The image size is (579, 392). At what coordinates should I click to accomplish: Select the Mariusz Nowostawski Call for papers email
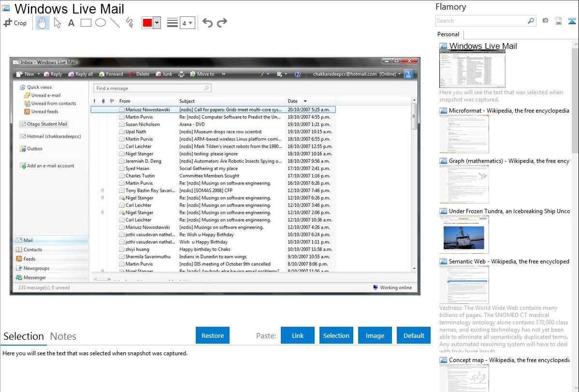(213, 109)
